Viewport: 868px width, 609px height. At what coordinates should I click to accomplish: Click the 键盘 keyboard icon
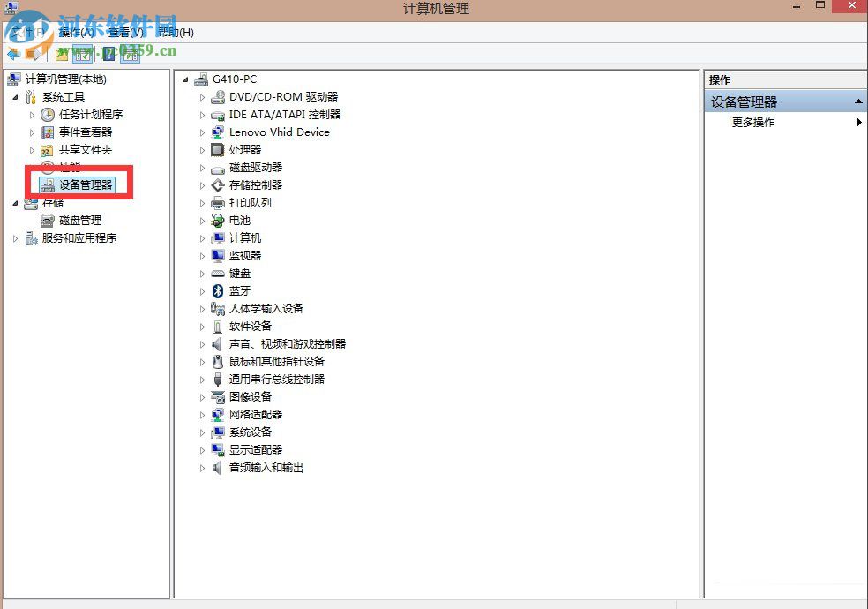[218, 274]
